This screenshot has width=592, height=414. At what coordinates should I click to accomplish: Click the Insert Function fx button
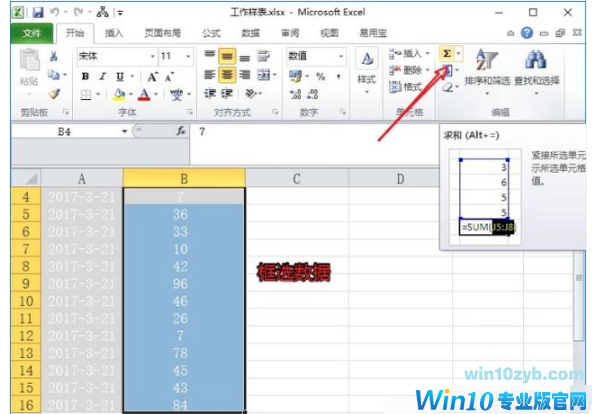tap(180, 131)
